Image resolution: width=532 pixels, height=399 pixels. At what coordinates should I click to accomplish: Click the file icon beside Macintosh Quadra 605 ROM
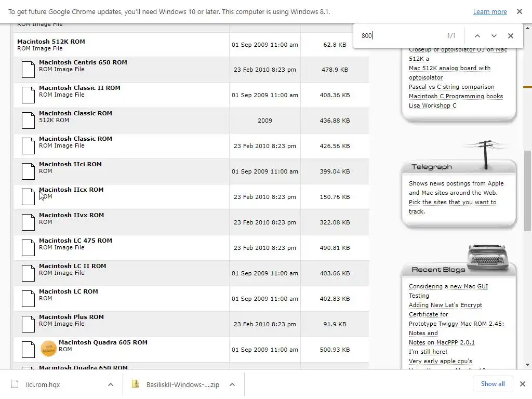click(28, 350)
